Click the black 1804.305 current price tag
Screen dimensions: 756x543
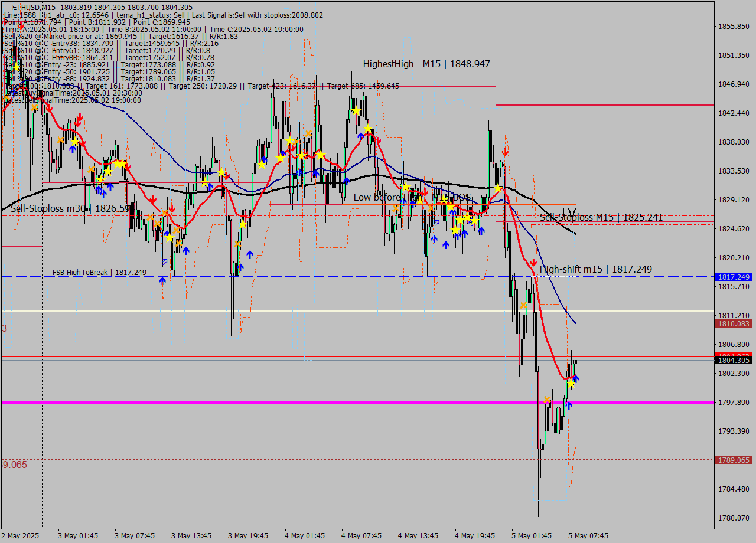pos(732,360)
